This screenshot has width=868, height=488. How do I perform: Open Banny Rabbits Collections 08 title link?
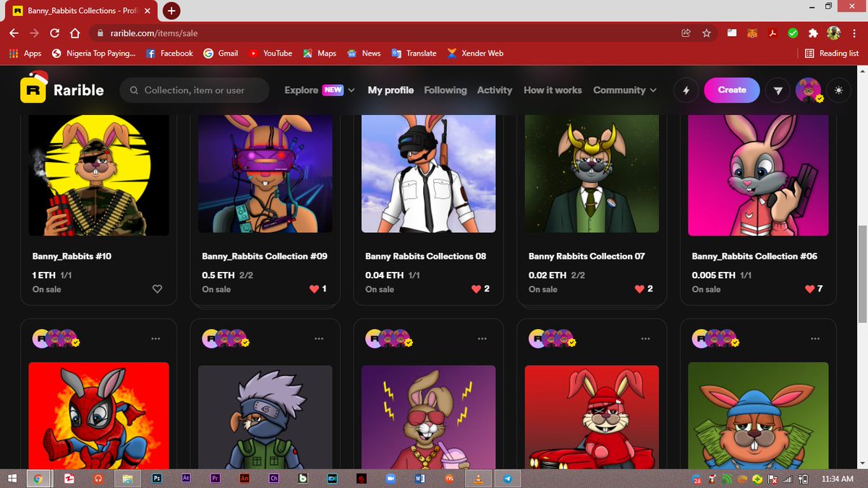point(425,256)
